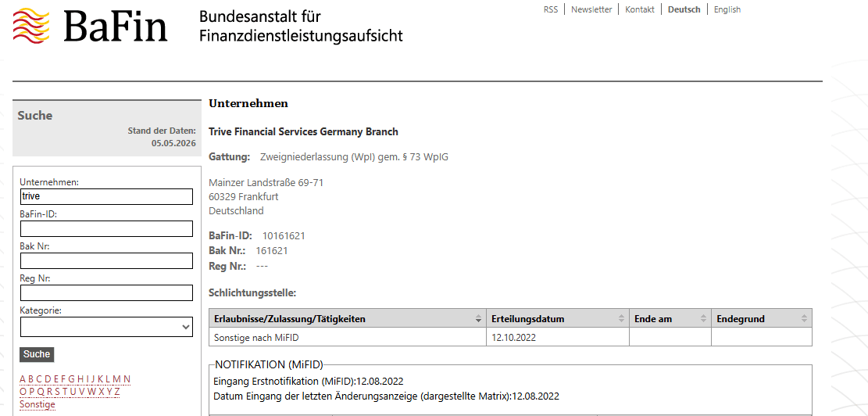
Task: Sort by Ende am column arrows
Action: click(704, 318)
